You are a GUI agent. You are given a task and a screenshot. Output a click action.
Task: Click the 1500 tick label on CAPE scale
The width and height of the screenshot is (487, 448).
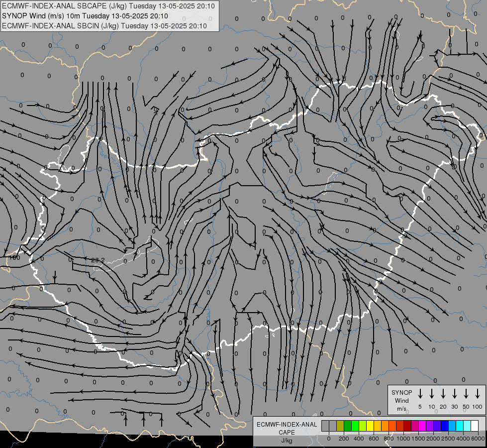click(x=418, y=439)
